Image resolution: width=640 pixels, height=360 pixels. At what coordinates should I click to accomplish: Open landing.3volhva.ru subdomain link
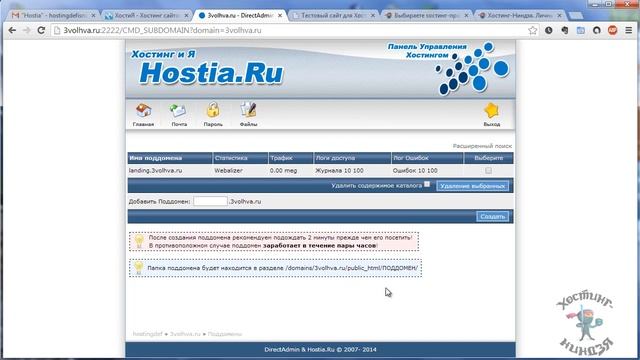click(x=156, y=171)
